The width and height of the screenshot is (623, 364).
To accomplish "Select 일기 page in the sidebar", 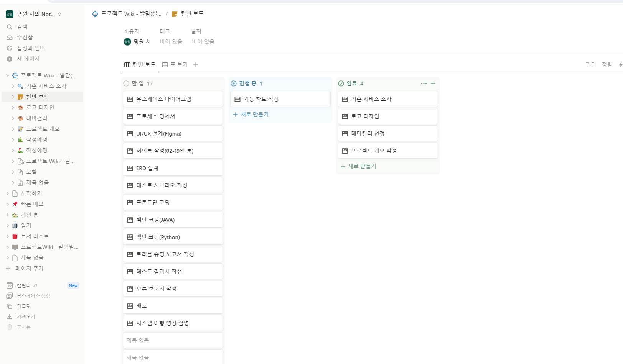I will 42,226.
